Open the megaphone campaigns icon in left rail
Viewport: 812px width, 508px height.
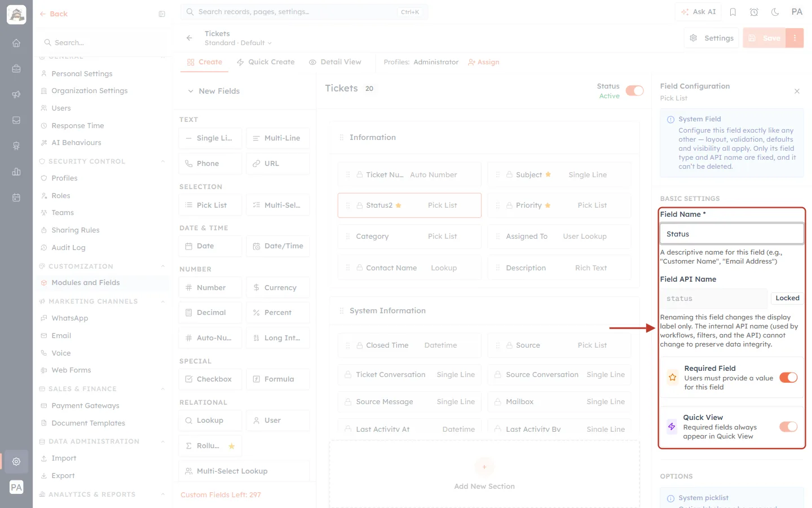pyautogui.click(x=16, y=94)
